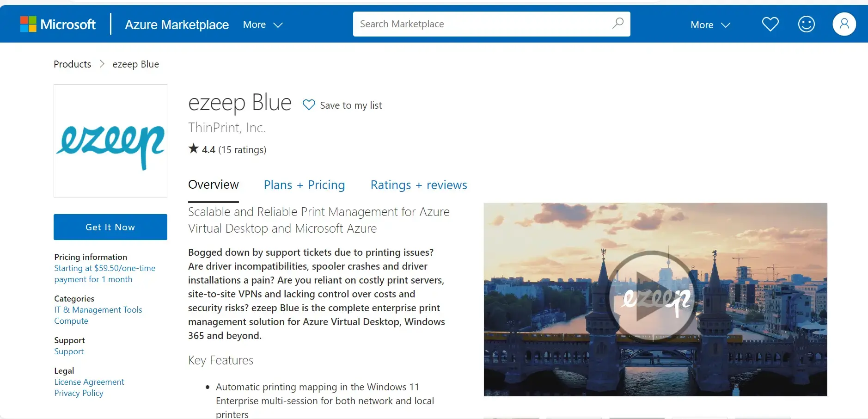Open the Search Marketplace magnifier icon
868x419 pixels.
tap(617, 24)
